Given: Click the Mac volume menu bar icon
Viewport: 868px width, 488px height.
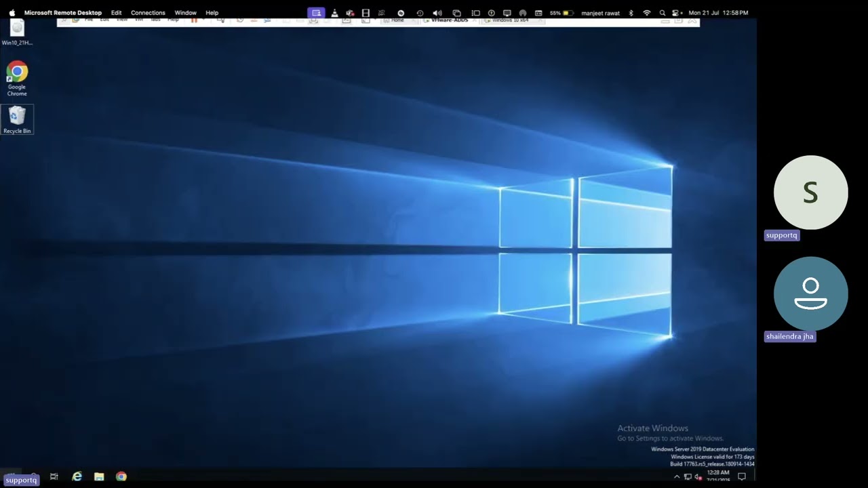Looking at the screenshot, I should pos(437,12).
